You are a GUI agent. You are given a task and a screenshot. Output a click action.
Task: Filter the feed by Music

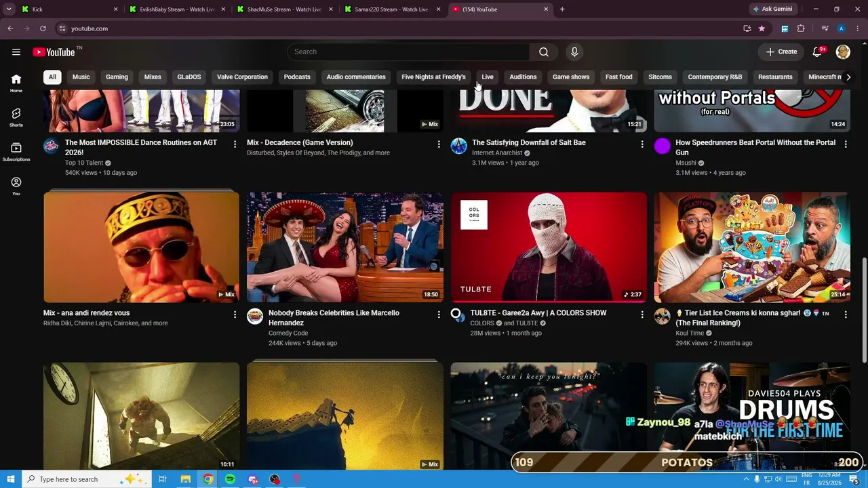click(x=81, y=77)
